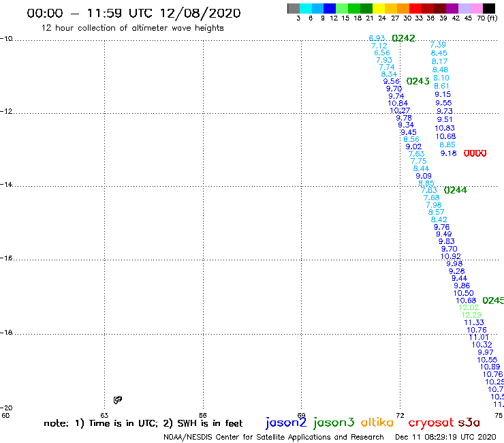
Task: Click the 0244 green time label
Action: tap(455, 190)
